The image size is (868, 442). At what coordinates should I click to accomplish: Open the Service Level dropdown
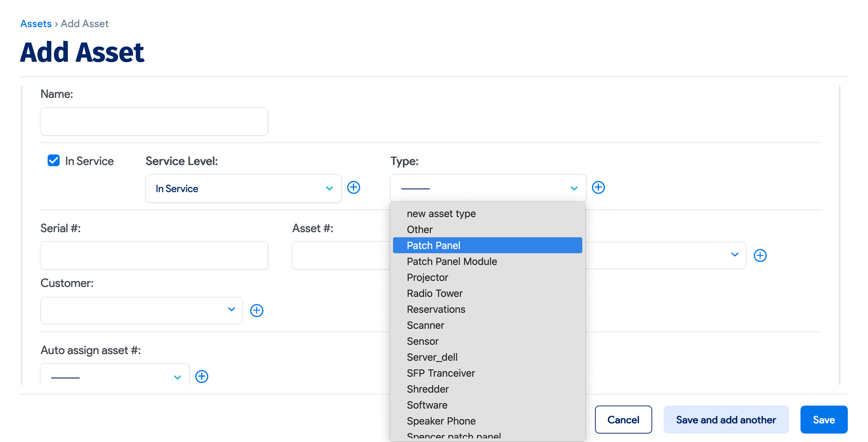pos(243,188)
